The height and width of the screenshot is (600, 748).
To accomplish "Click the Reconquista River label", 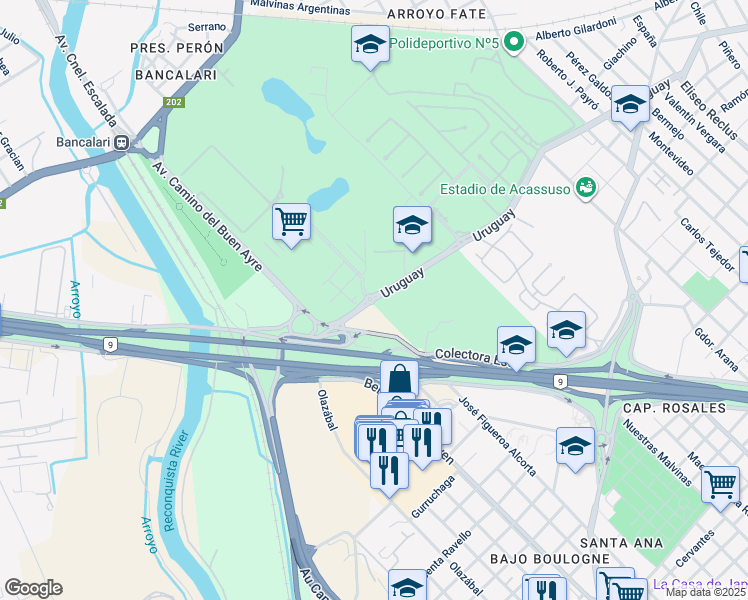I will coord(176,481).
